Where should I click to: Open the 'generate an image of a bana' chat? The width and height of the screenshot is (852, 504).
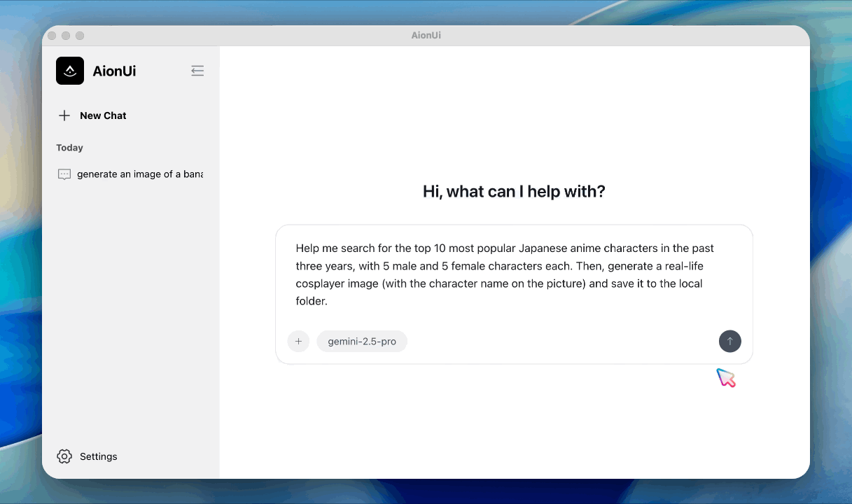tap(130, 174)
